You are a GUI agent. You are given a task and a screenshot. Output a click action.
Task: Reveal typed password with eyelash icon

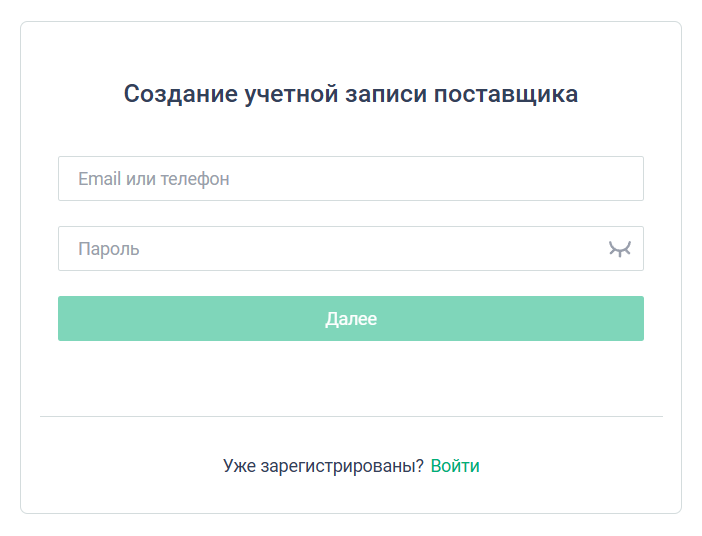(620, 249)
